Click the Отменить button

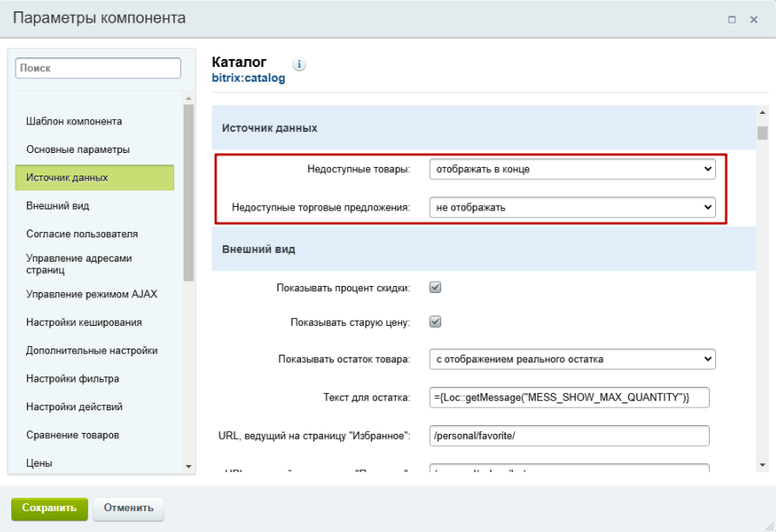click(x=128, y=508)
